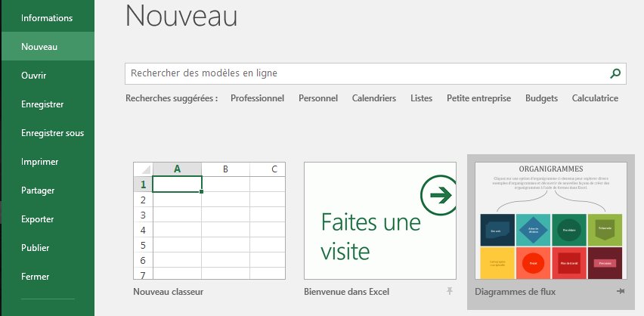Click the Diagrammes de flux label
The width and height of the screenshot is (644, 316).
click(515, 292)
